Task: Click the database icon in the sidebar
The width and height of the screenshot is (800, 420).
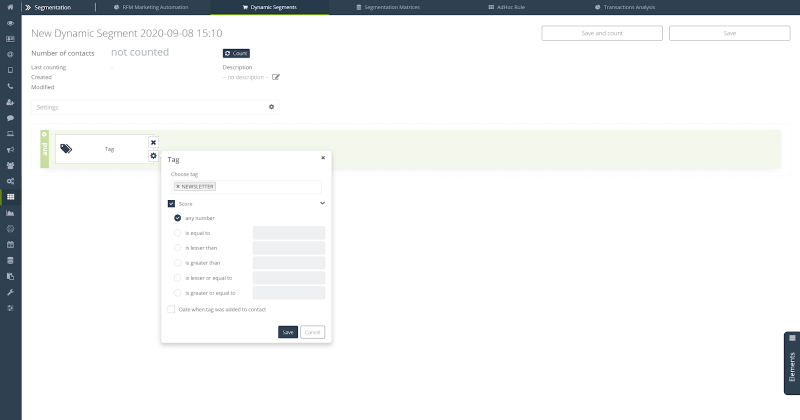Action: click(10, 260)
